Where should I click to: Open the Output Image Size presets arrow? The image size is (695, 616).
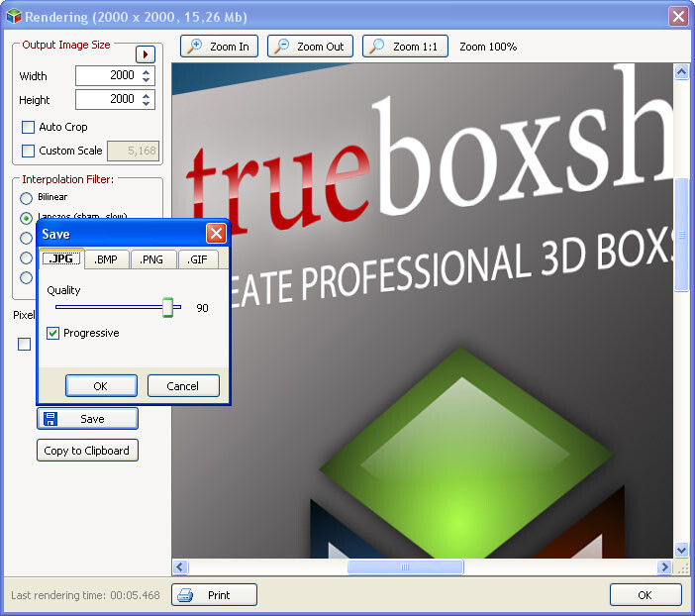pyautogui.click(x=145, y=54)
